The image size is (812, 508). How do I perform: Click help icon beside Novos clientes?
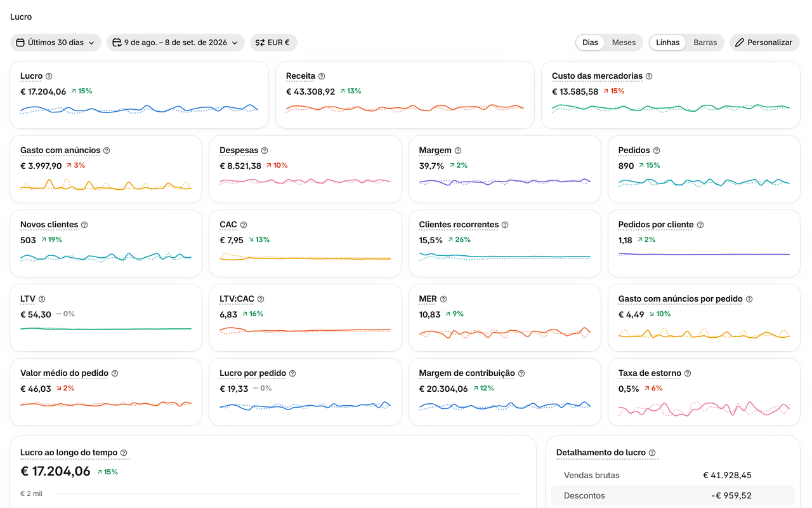(x=84, y=225)
